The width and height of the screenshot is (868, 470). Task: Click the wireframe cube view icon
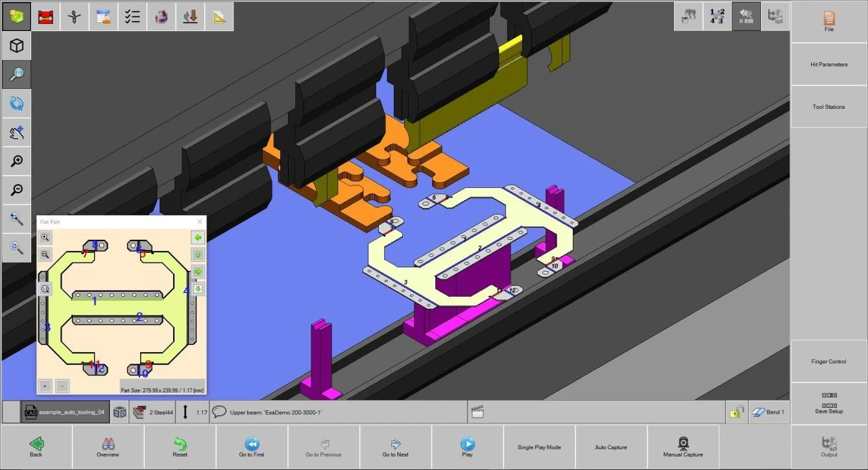pyautogui.click(x=16, y=45)
